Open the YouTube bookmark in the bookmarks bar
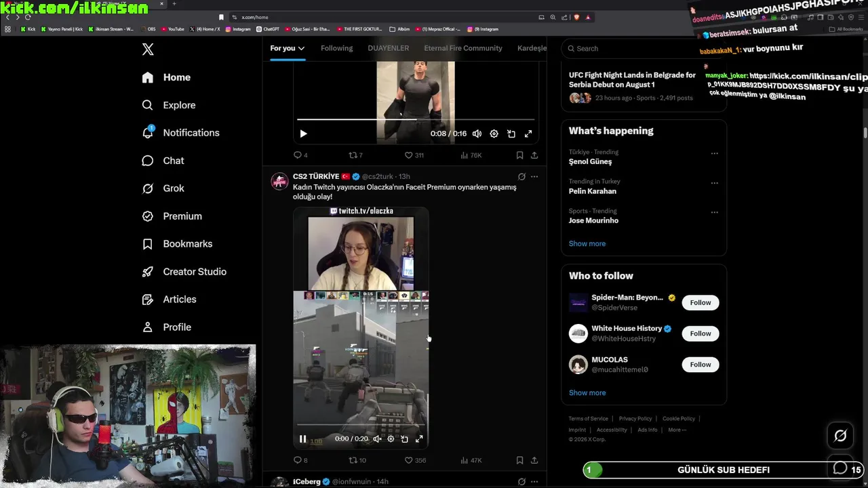The width and height of the screenshot is (868, 488). click(173, 29)
